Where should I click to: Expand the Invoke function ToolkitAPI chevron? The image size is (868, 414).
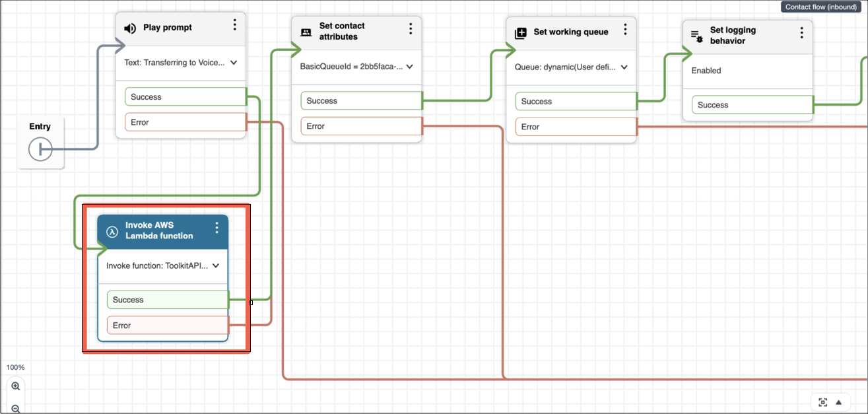[216, 266]
